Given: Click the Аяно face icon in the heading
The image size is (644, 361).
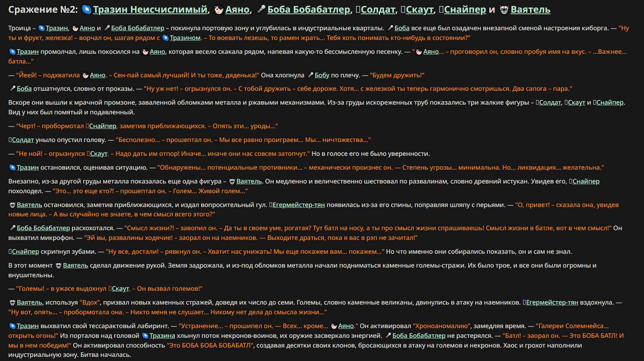Looking at the screenshot, I should pos(219,9).
